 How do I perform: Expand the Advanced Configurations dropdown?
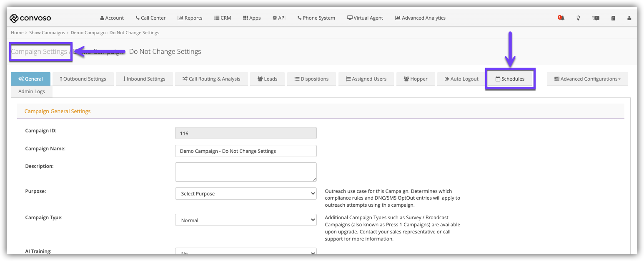[587, 79]
